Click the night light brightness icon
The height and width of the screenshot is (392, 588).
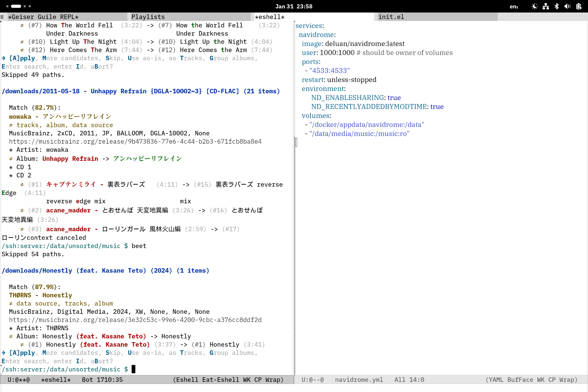(535, 6)
